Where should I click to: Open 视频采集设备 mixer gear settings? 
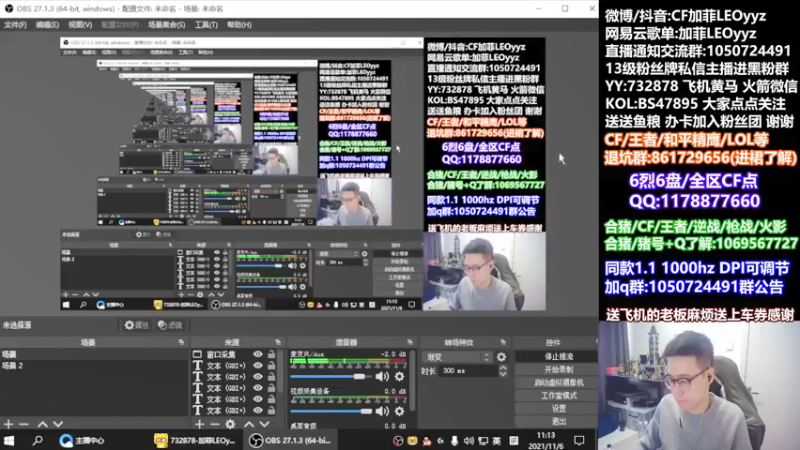pyautogui.click(x=399, y=411)
